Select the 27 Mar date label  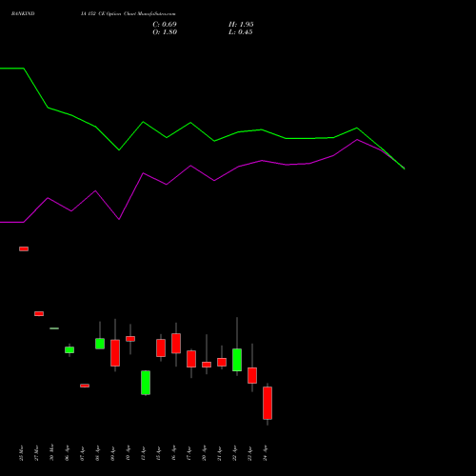(x=36, y=453)
